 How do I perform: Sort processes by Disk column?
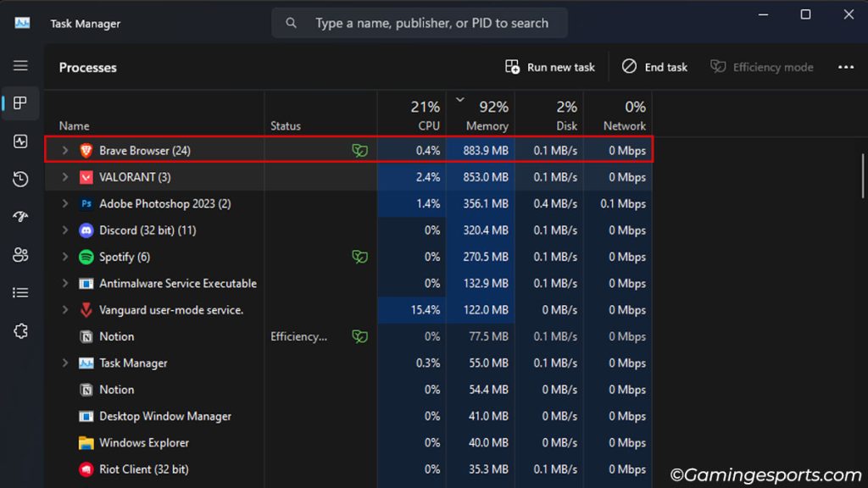(549, 114)
